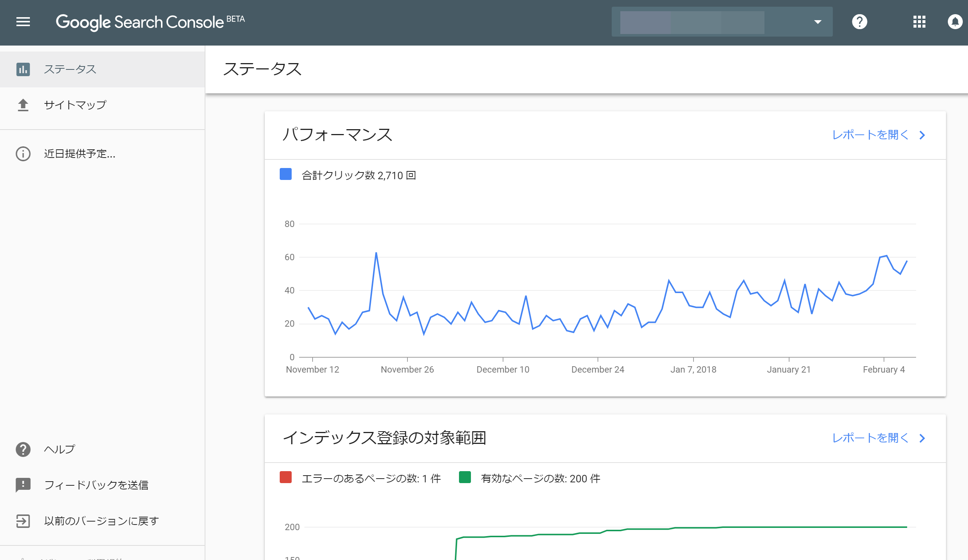
Task: Click the ヘルプ help icon
Action: tap(23, 449)
